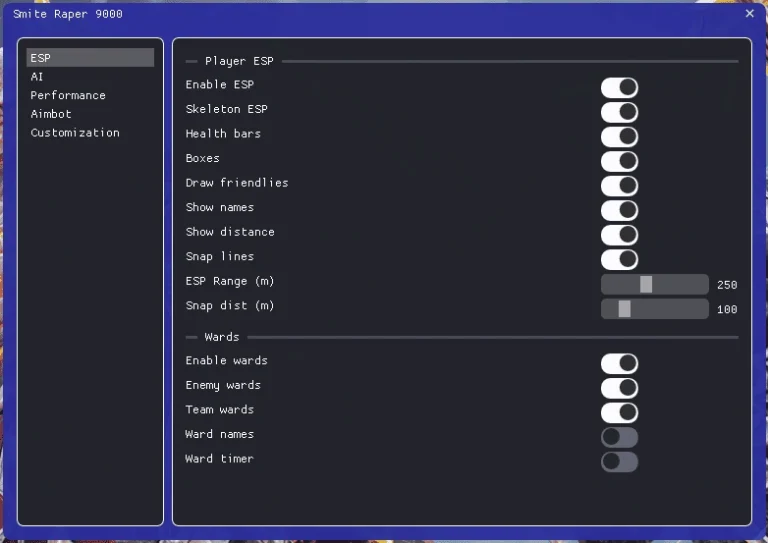Turn off the Enable ESP switch

click(x=620, y=88)
